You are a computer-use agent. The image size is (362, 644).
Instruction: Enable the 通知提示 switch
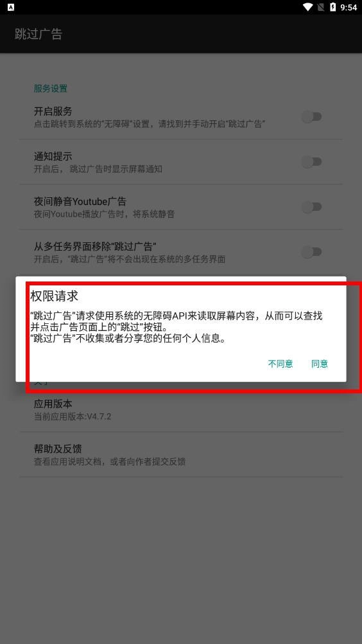[312, 162]
